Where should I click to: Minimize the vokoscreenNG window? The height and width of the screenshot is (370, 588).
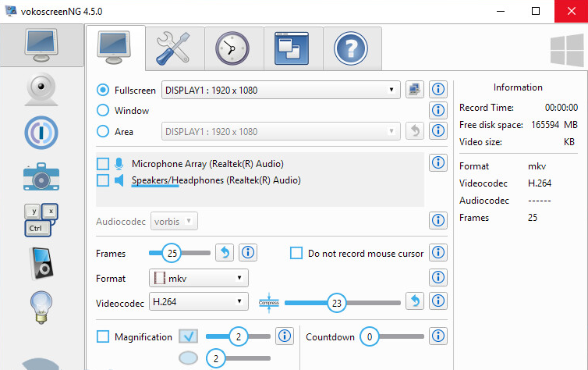[x=501, y=11]
